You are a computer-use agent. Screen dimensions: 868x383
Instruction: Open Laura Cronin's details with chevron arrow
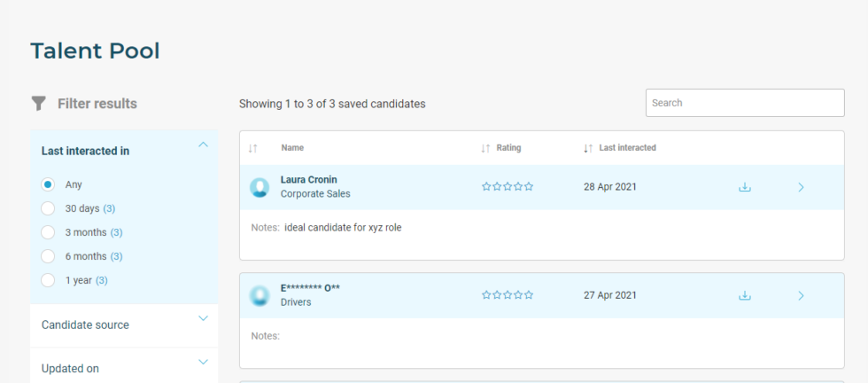pos(801,187)
